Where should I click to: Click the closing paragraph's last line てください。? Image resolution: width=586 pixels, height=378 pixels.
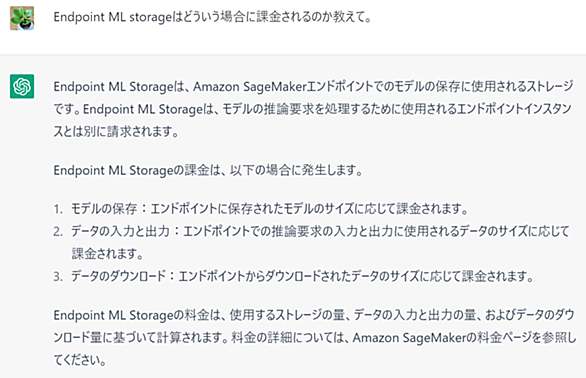(x=80, y=360)
